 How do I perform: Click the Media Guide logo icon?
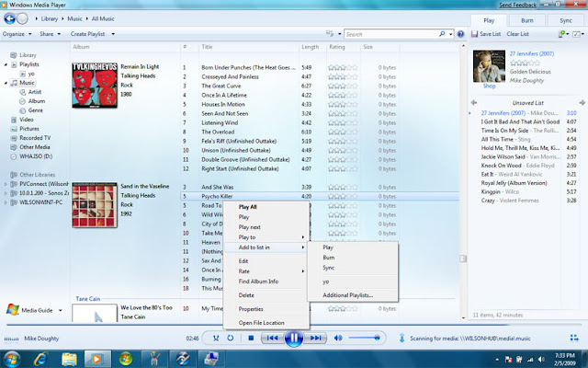tap(12, 310)
